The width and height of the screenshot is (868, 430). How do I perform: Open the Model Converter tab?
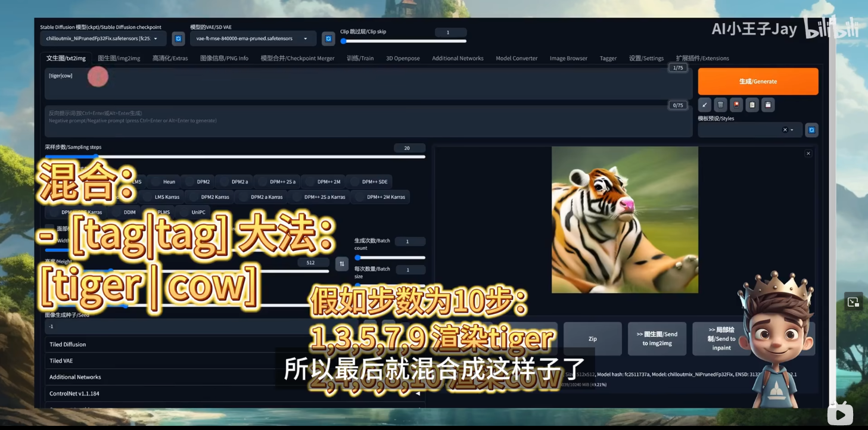click(x=517, y=58)
